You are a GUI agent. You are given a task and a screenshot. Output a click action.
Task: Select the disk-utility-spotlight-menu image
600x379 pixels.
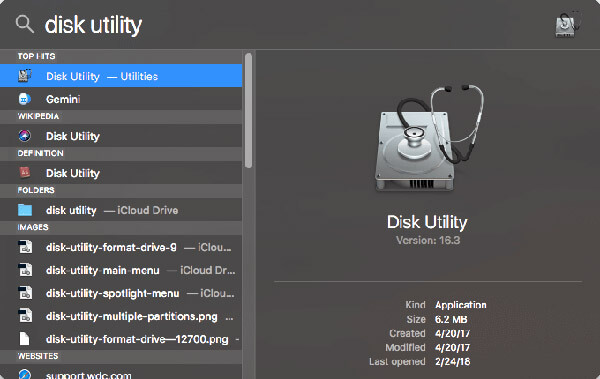click(x=121, y=293)
